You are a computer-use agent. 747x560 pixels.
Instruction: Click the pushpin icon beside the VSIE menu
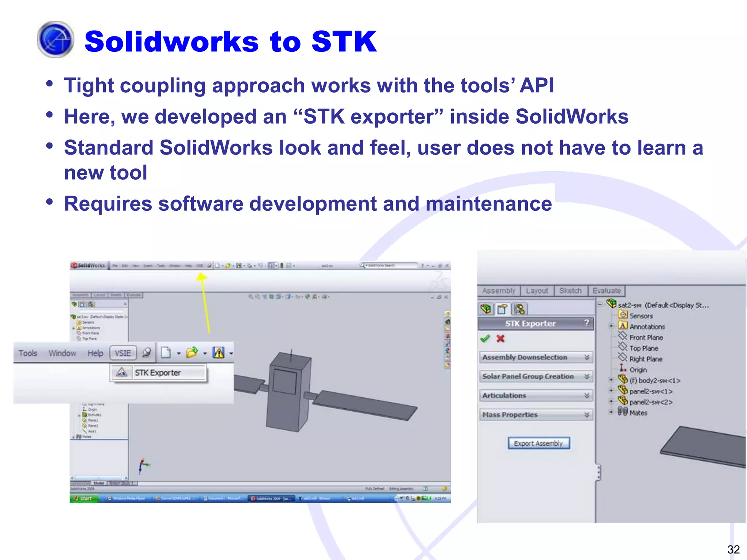click(147, 353)
